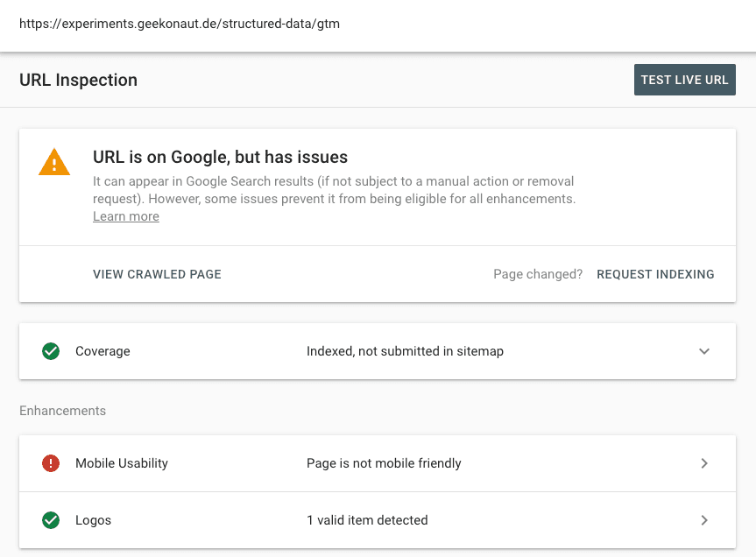Open the Learn more link

125,215
